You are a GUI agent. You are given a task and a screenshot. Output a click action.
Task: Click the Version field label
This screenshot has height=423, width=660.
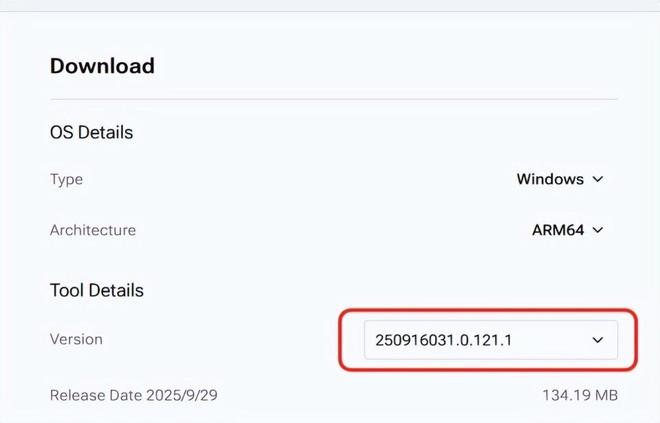point(76,340)
